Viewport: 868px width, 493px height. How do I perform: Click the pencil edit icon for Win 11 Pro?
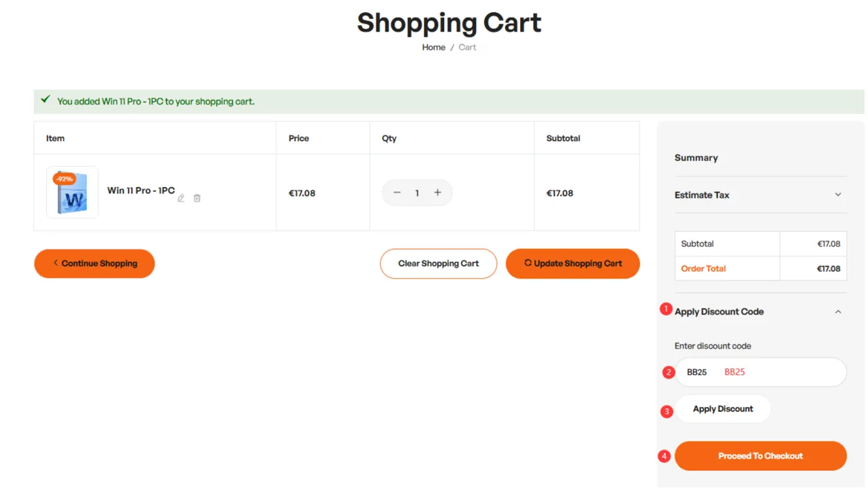pos(181,198)
